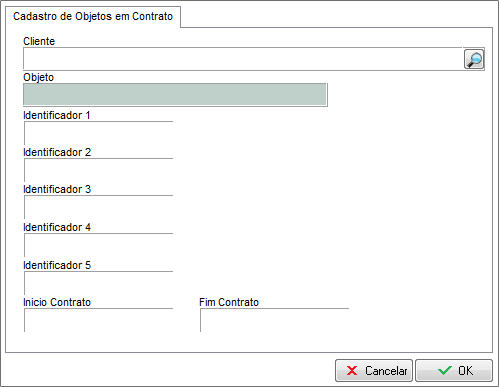Click the Identificador 5 label text
This screenshot has height=387, width=499.
click(x=57, y=265)
